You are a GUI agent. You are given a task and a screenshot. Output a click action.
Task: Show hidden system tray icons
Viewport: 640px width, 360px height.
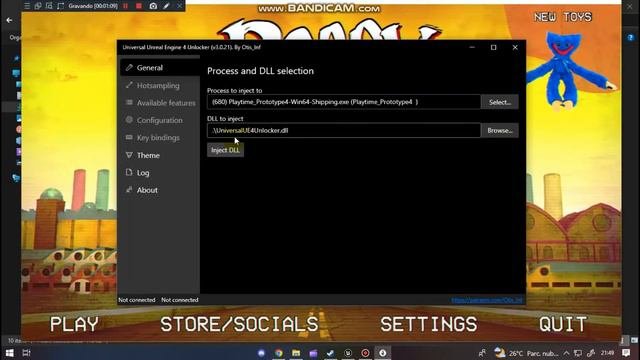[567, 353]
